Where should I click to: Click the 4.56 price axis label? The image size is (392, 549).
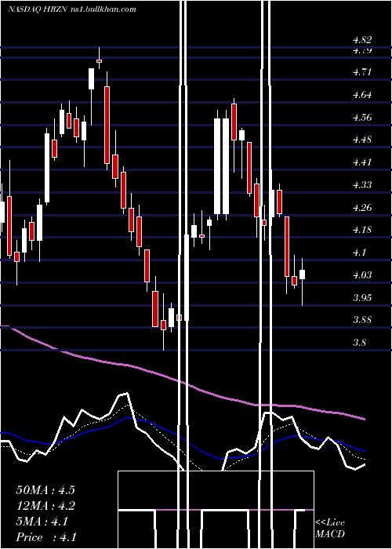(362, 118)
